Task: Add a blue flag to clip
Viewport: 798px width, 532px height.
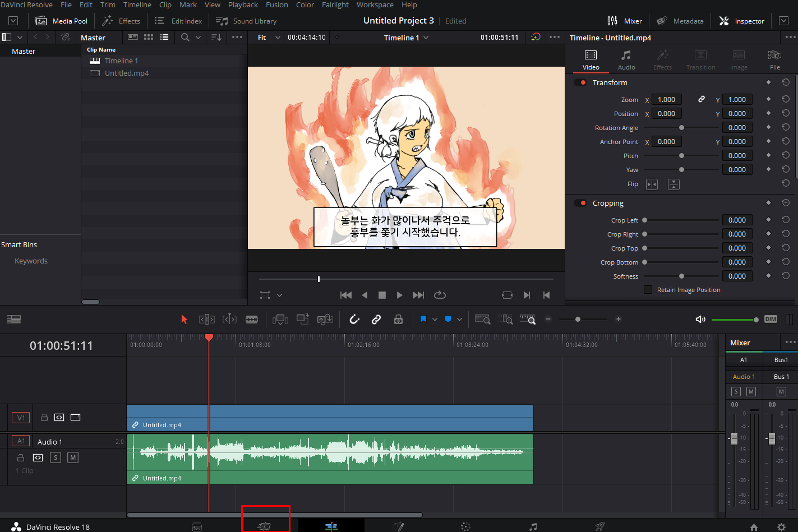Action: 423,319
